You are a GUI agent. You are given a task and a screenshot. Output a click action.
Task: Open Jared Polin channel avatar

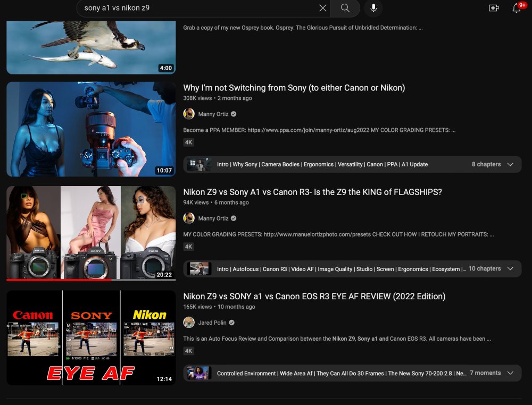click(189, 322)
